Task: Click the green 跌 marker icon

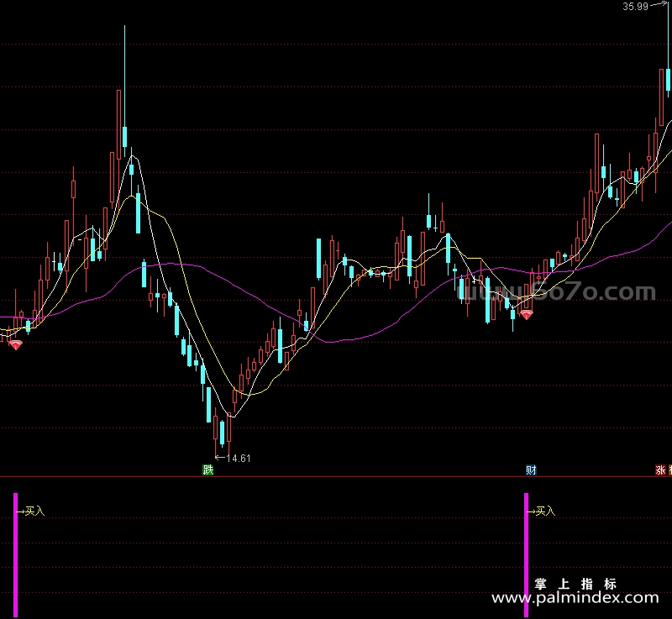Action: click(x=207, y=470)
